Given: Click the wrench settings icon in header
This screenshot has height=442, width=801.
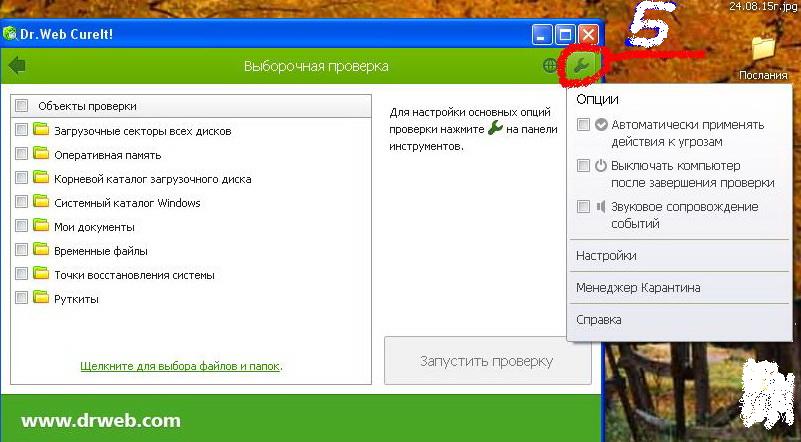Looking at the screenshot, I should coord(581,65).
